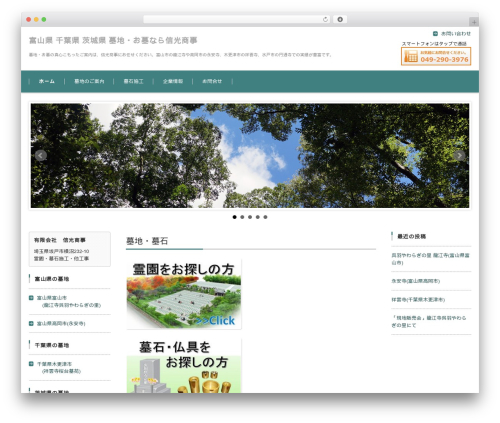Open the site title 信光商事 link
500x423 pixels.
click(x=113, y=40)
